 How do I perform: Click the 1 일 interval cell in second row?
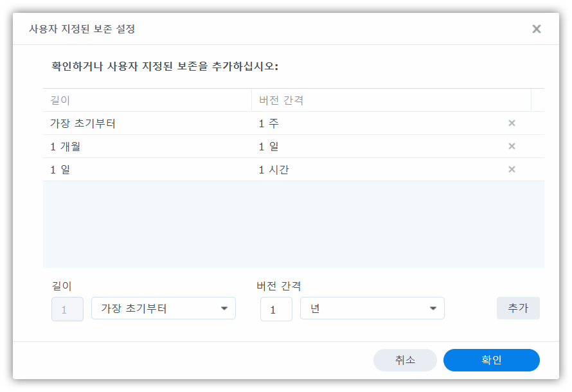pos(269,147)
